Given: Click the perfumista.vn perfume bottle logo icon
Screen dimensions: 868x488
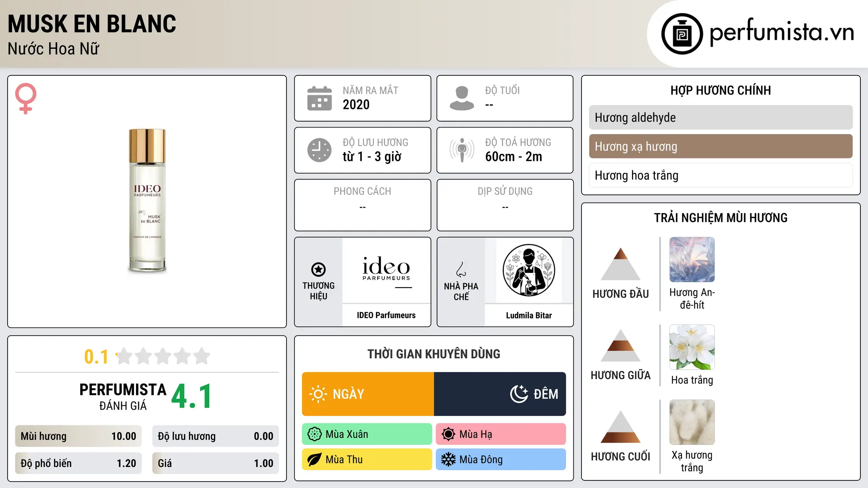Looking at the screenshot, I should [x=682, y=34].
